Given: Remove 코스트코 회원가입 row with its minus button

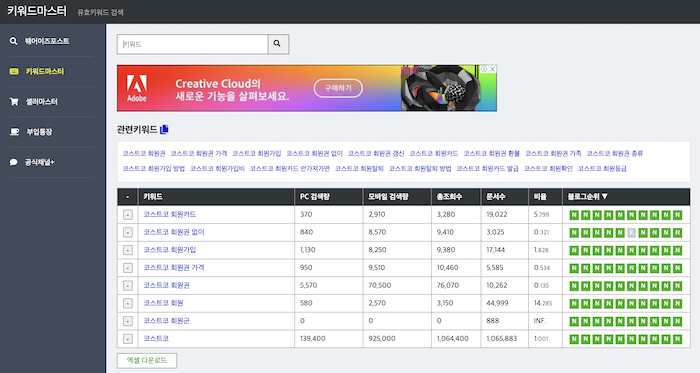Looking at the screenshot, I should (128, 250).
